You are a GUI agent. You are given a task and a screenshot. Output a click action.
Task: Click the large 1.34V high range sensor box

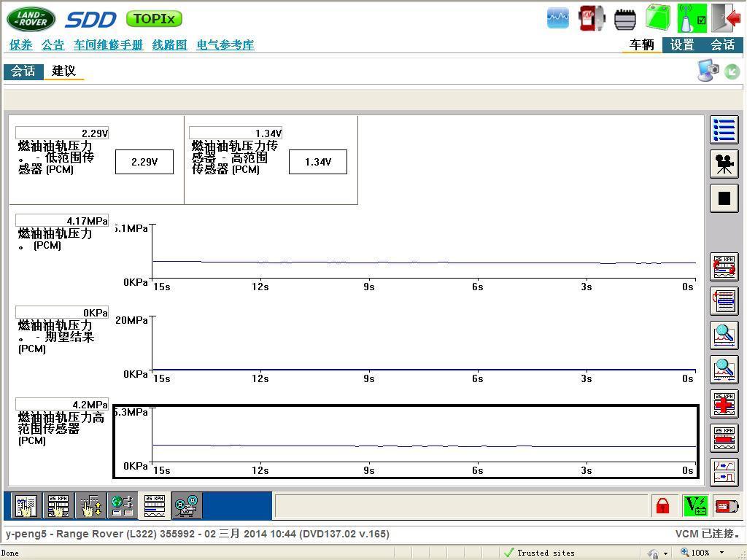tap(318, 162)
